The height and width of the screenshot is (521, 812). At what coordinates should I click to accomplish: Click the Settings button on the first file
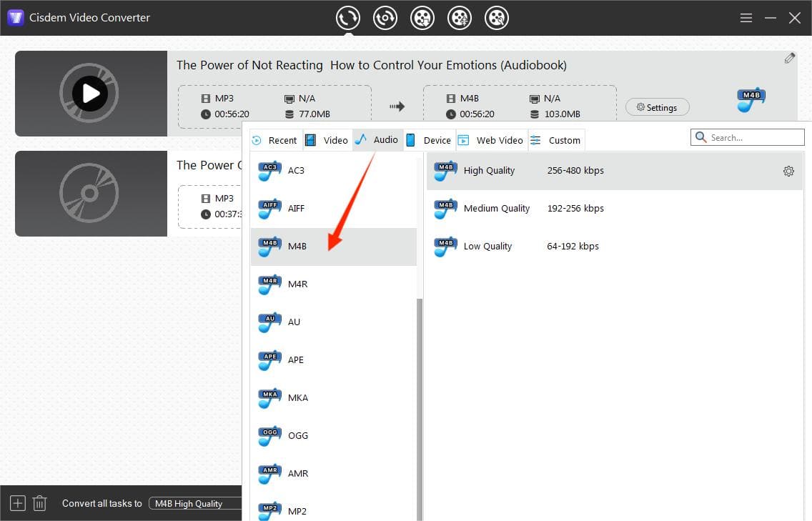point(657,106)
